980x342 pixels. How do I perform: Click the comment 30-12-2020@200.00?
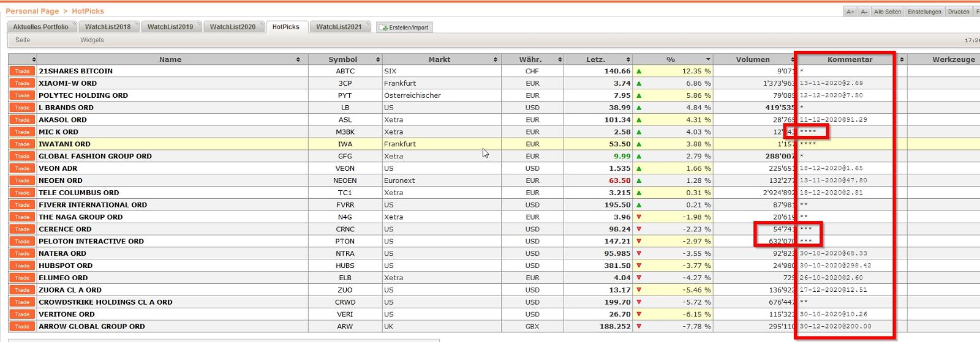(x=835, y=326)
